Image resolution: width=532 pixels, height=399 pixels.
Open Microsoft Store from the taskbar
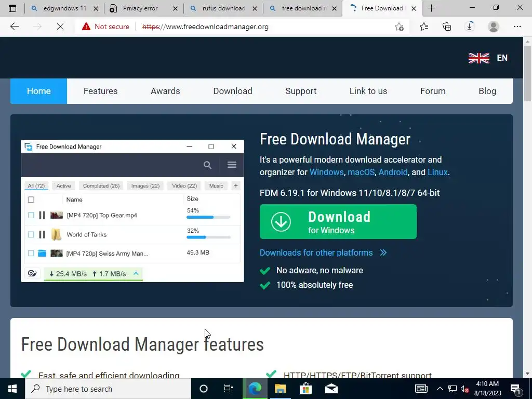(305, 389)
